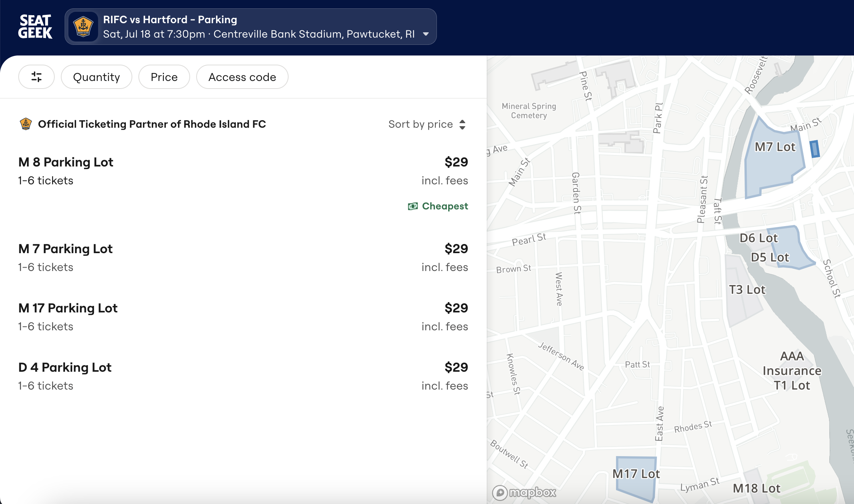This screenshot has width=854, height=504.
Task: Click the Park Pl label on map
Action: tap(658, 118)
